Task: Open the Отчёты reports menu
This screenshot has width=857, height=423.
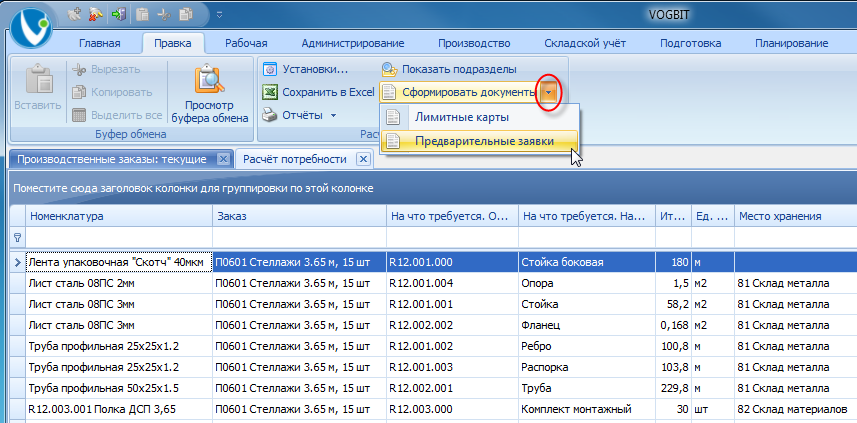Action: [299, 115]
